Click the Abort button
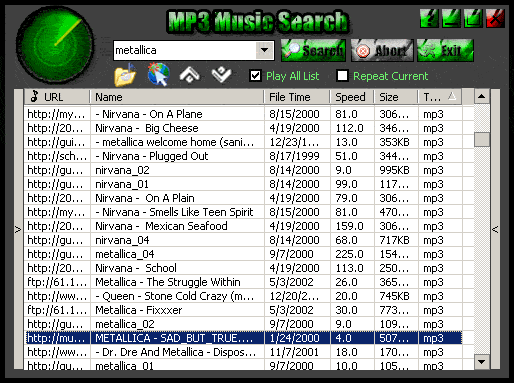The width and height of the screenshot is (514, 383). pos(382,50)
